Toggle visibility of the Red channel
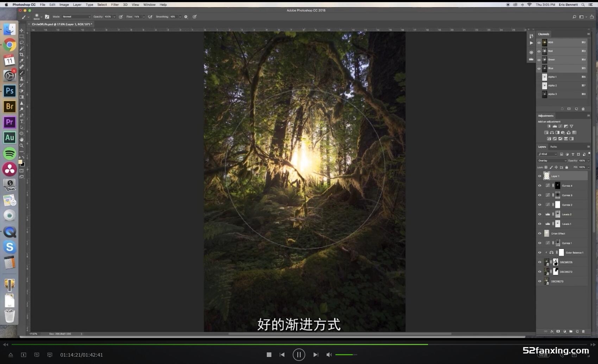598x364 pixels. pos(539,51)
